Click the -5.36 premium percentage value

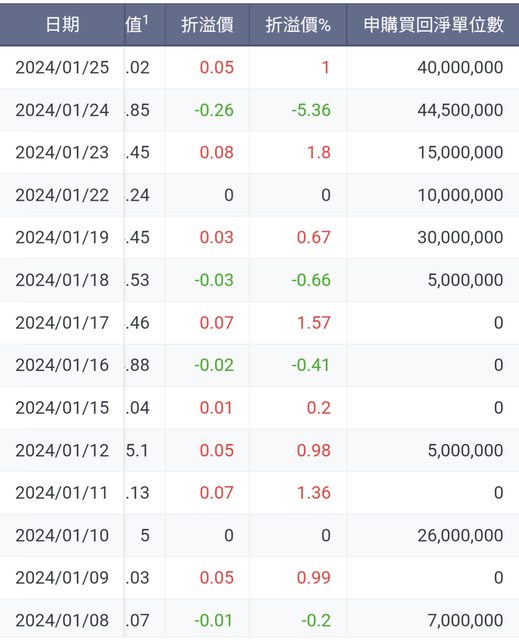311,110
